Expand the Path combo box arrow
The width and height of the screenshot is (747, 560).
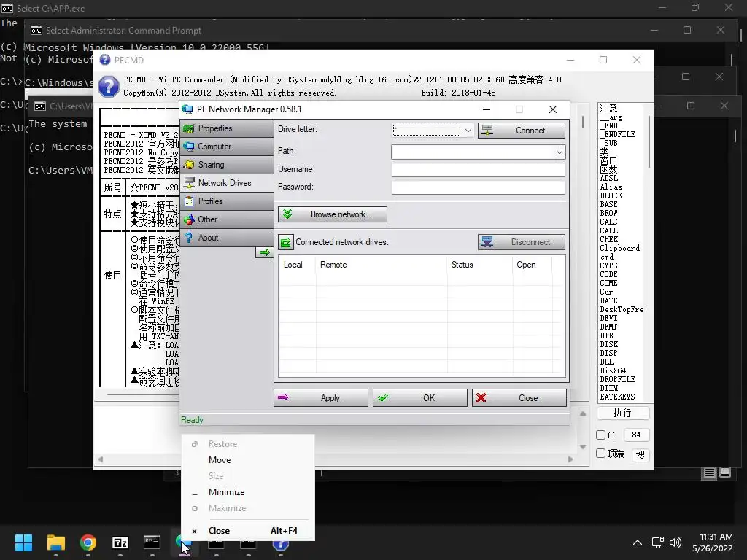coord(560,152)
